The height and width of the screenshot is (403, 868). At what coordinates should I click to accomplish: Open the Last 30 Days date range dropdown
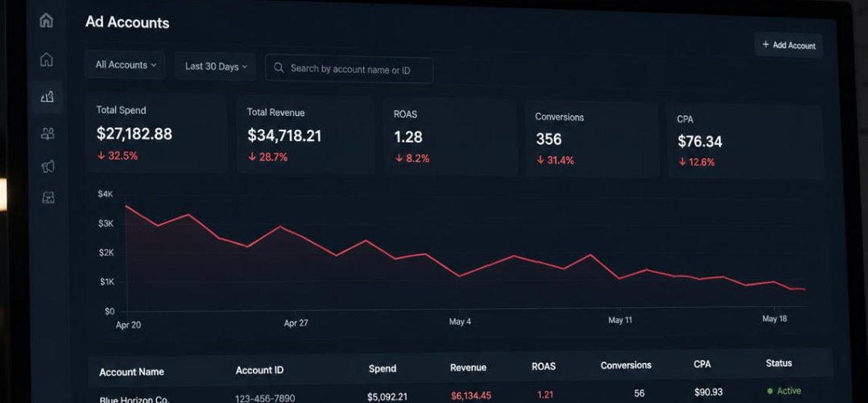[x=215, y=67]
